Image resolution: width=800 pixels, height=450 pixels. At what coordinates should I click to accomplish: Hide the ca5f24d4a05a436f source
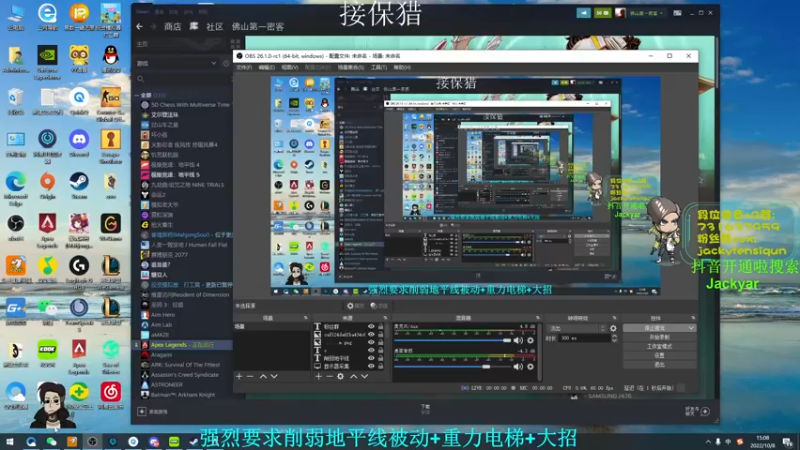371,335
